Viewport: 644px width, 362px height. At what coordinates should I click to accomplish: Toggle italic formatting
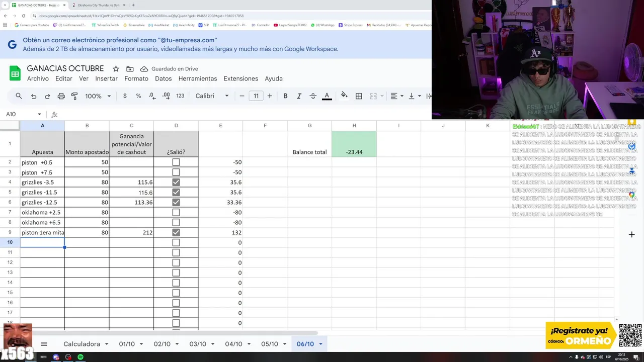[x=299, y=96]
